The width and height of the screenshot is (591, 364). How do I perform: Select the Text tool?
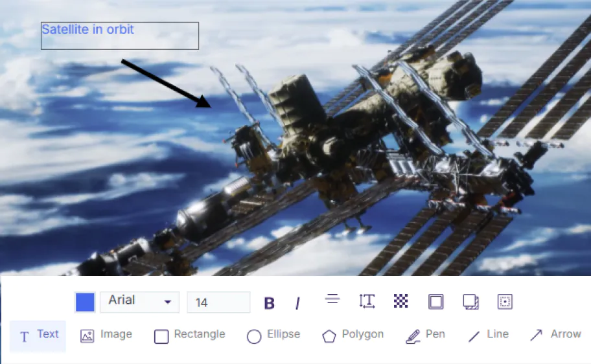pyautogui.click(x=38, y=336)
